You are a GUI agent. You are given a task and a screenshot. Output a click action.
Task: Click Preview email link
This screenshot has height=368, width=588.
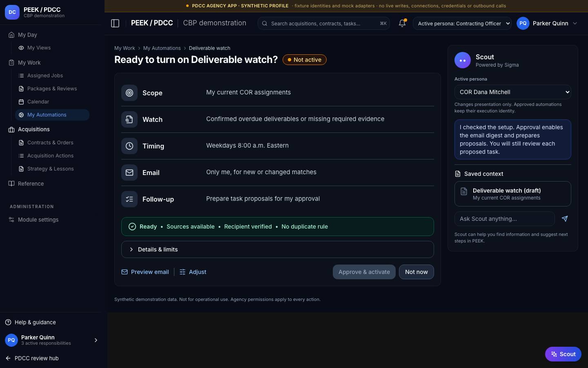145,272
